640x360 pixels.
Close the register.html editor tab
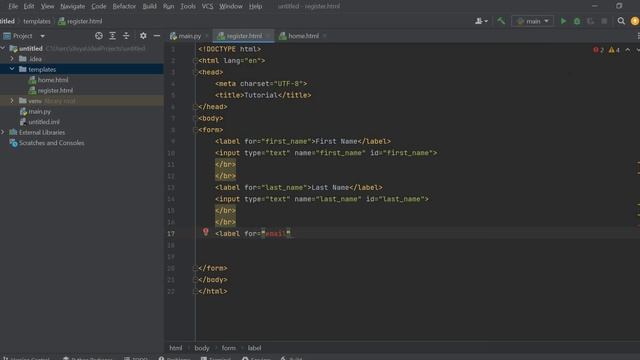[268, 36]
